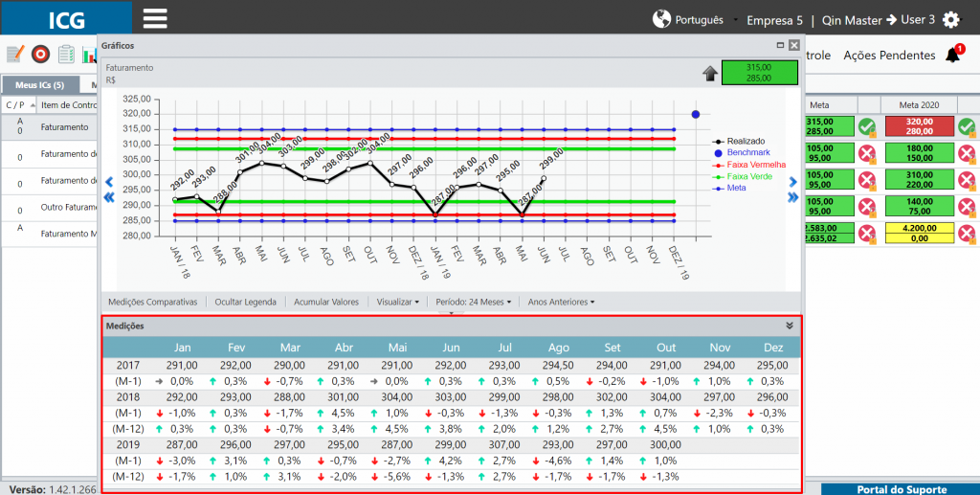Image resolution: width=980 pixels, height=495 pixels.
Task: Open the Período: 24 Meses dropdown
Action: tap(473, 302)
